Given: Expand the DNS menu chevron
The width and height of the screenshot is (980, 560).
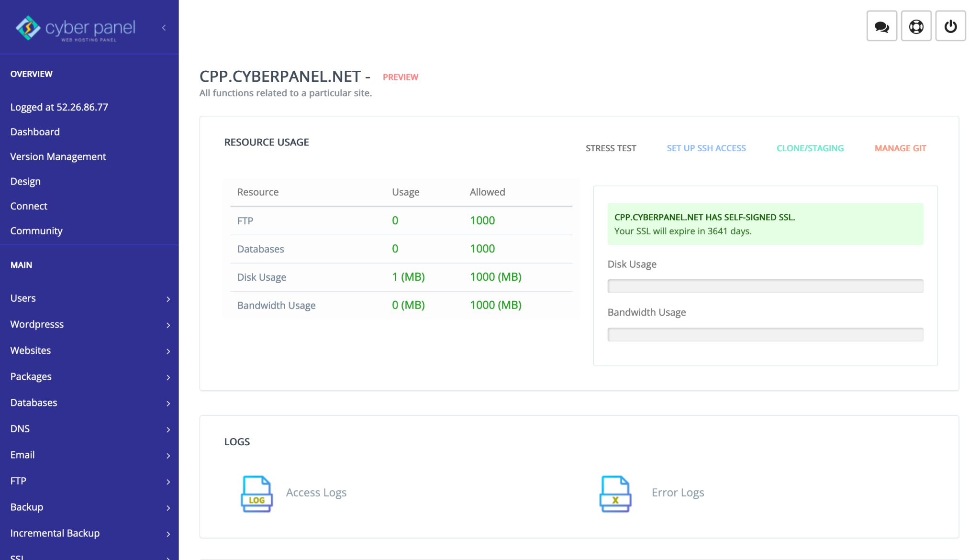Looking at the screenshot, I should pos(168,429).
